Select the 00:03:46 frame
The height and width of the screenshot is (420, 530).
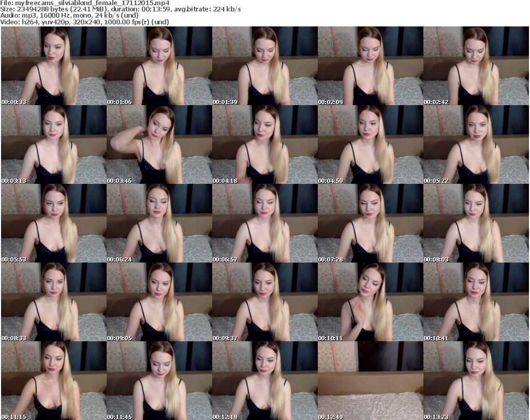[x=159, y=144]
